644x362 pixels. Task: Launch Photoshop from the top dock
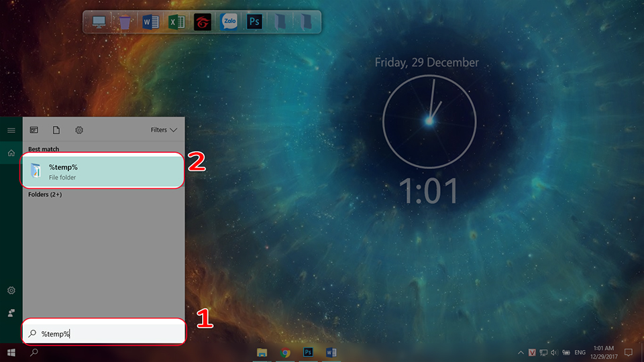point(254,21)
